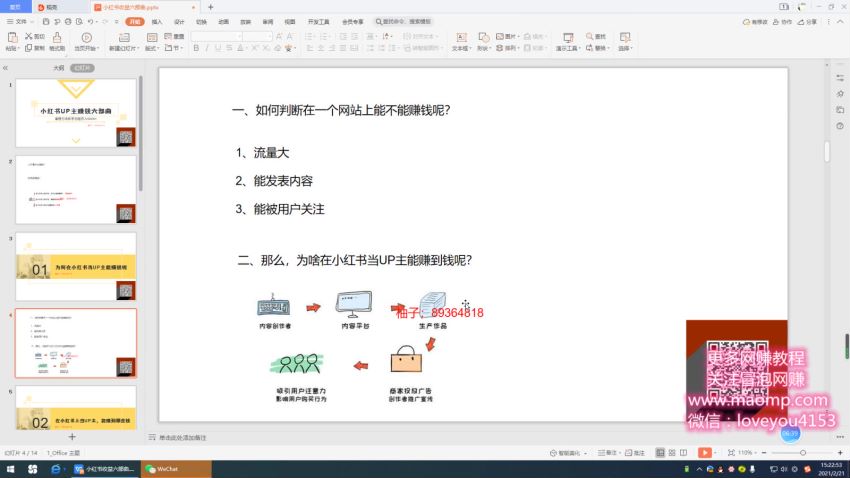Screen dimensions: 850x478
Task: Open the slide Layout options
Action: [152, 37]
